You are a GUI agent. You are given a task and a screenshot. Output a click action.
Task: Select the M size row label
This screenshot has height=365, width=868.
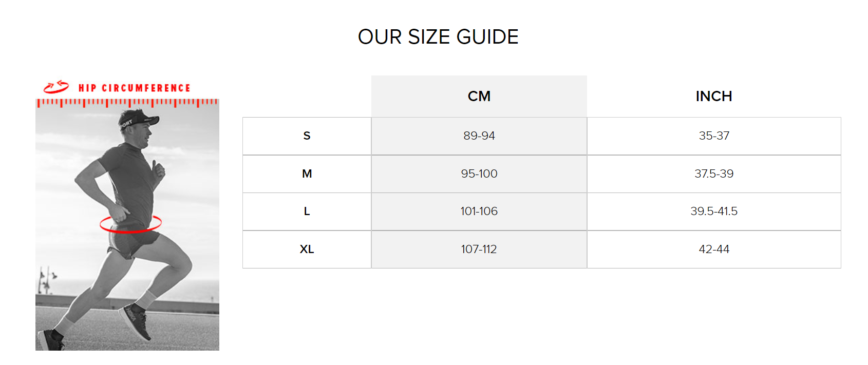[307, 174]
